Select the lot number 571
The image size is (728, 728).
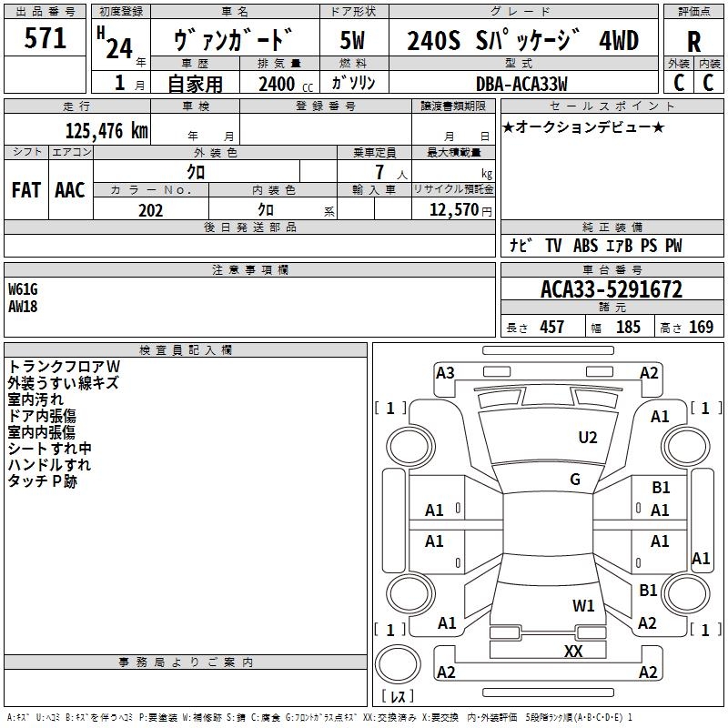(45, 38)
